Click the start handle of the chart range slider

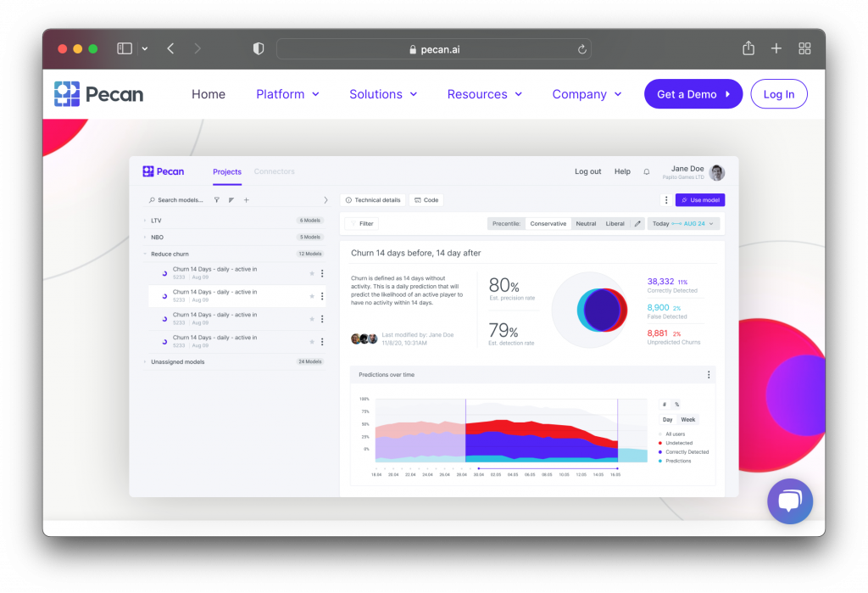[479, 469]
